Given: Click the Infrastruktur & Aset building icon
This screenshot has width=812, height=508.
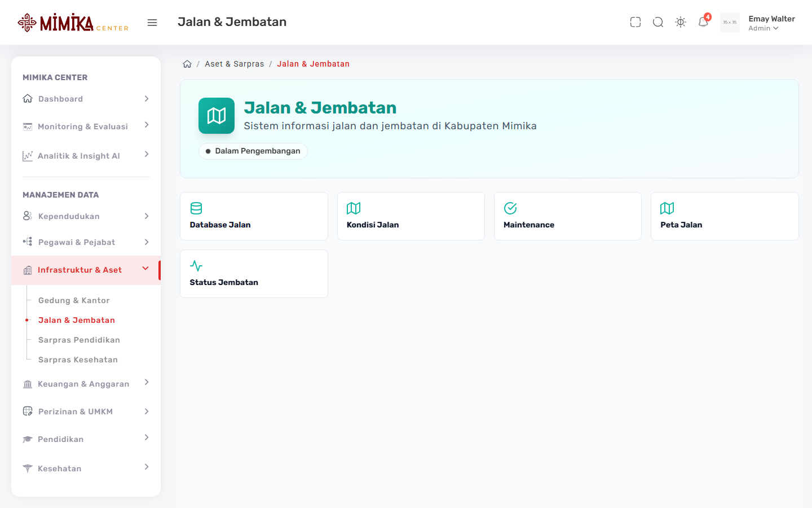Looking at the screenshot, I should point(28,270).
